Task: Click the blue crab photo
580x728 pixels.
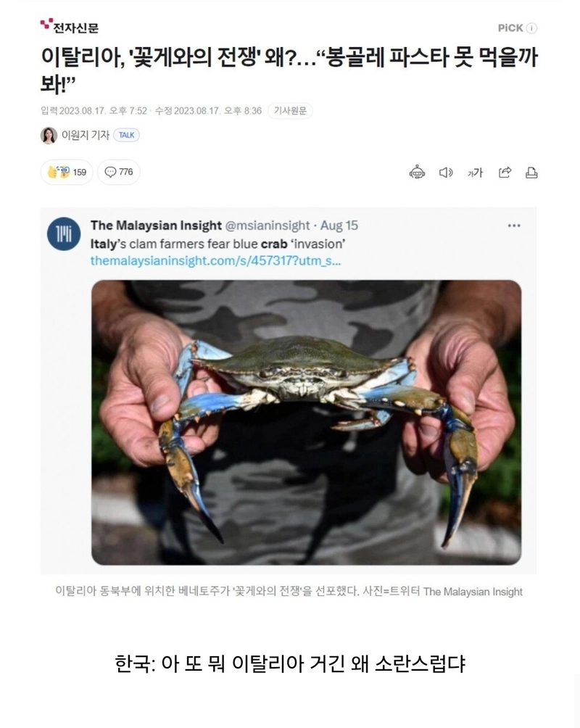Action: tap(306, 423)
